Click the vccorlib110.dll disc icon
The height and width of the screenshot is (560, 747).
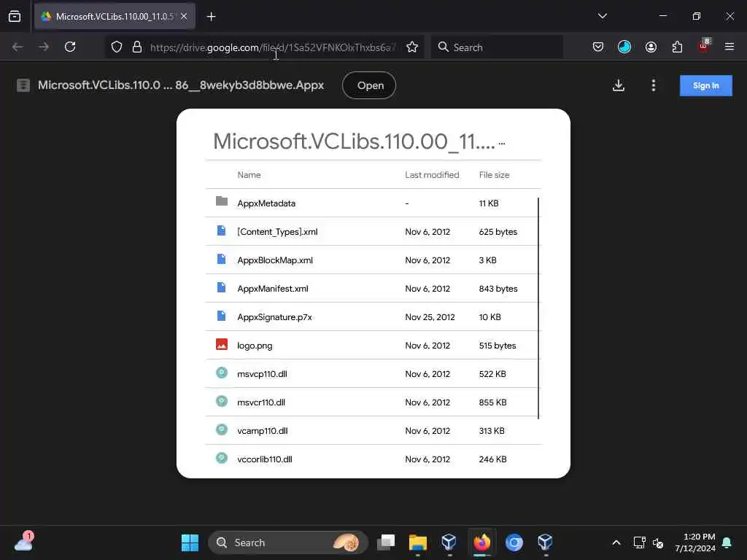(x=222, y=458)
